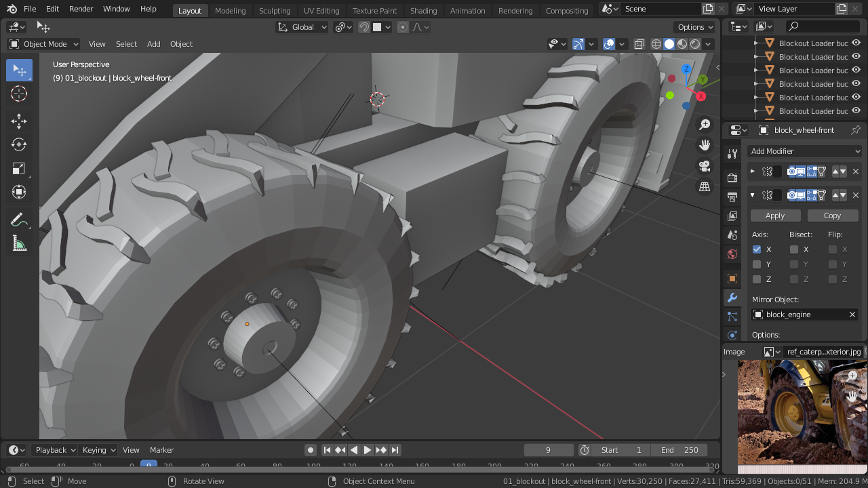Screen dimensions: 868x488
Task: Open the Playback dropdown
Action: point(56,450)
